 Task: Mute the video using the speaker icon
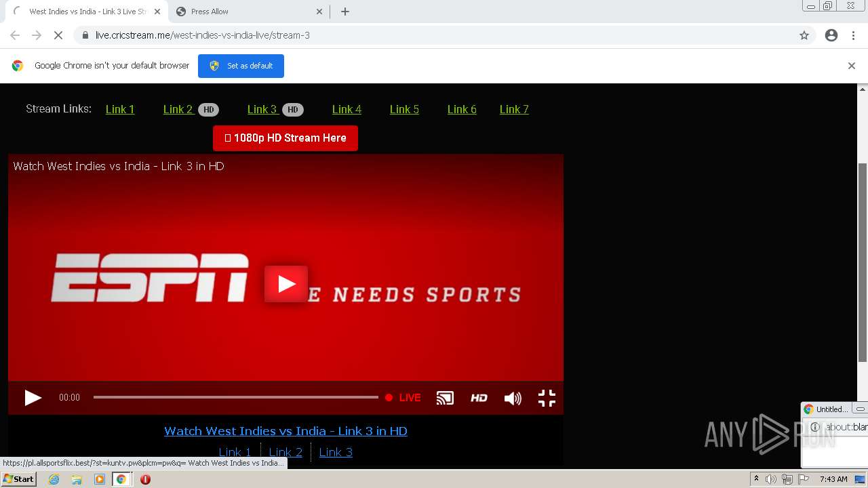(x=513, y=398)
